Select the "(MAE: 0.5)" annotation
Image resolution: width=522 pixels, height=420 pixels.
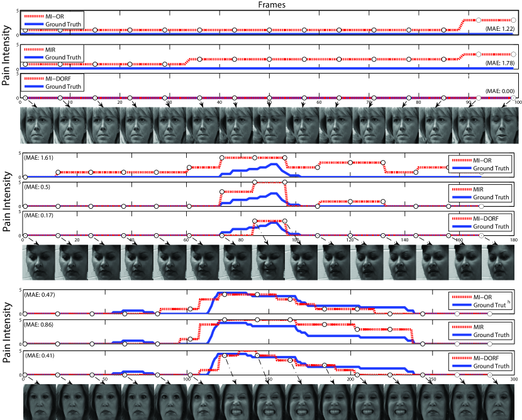[x=37, y=187]
